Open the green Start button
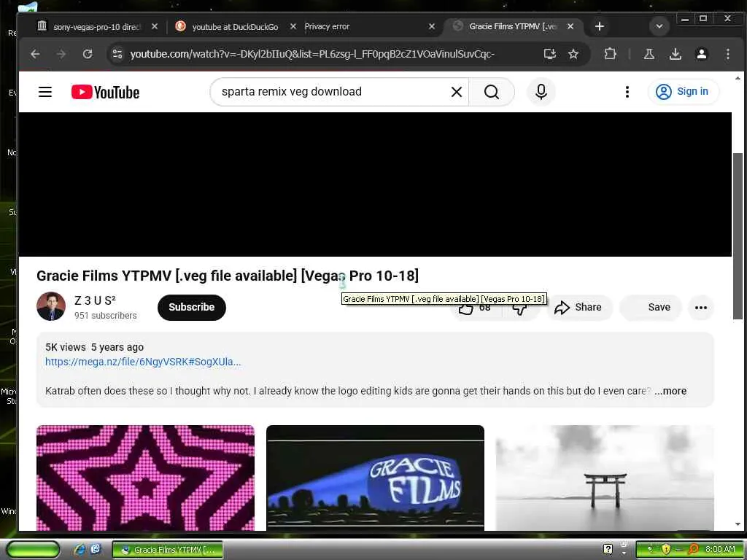The image size is (747, 560). click(x=32, y=549)
